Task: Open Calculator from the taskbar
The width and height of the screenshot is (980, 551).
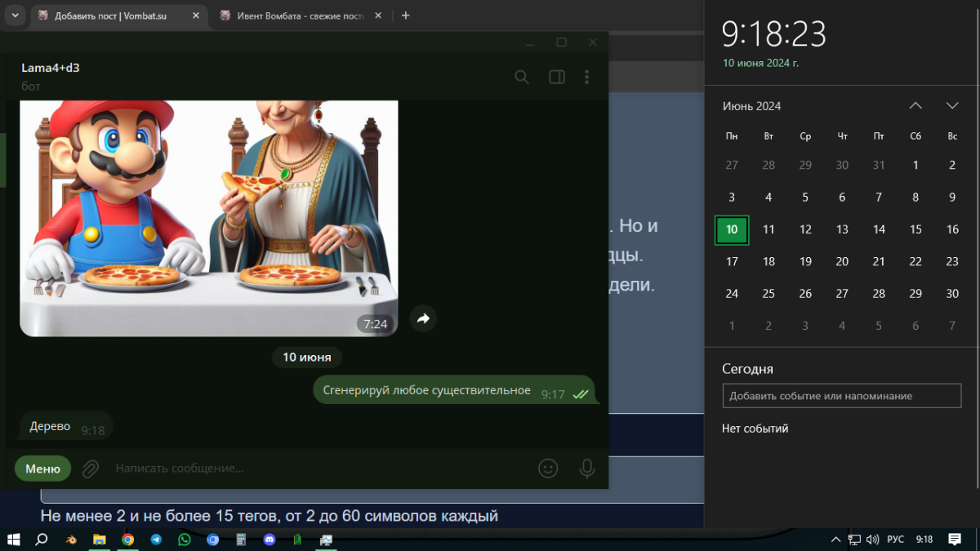Action: [x=241, y=540]
